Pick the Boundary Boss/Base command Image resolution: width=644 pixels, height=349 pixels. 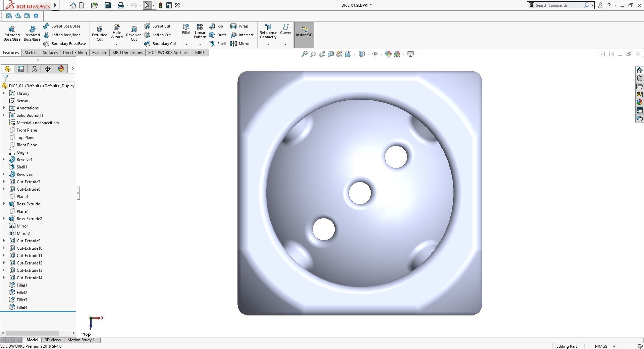(65, 44)
